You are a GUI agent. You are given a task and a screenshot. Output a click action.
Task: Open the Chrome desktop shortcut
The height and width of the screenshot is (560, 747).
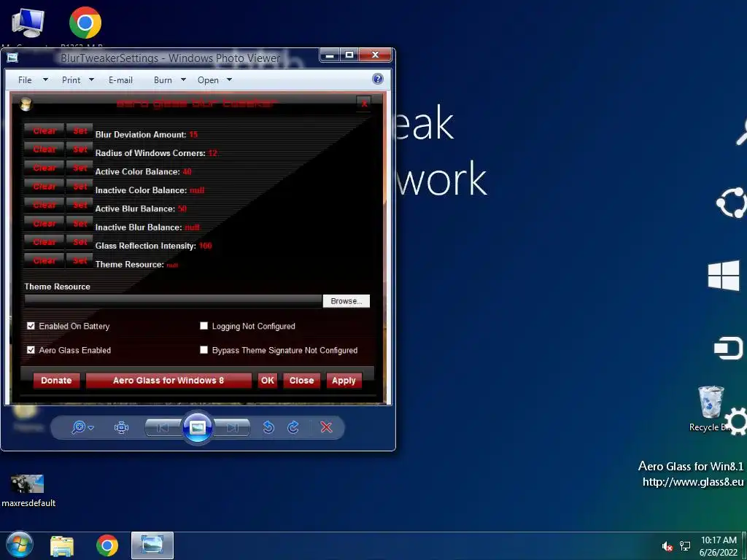pos(85,23)
